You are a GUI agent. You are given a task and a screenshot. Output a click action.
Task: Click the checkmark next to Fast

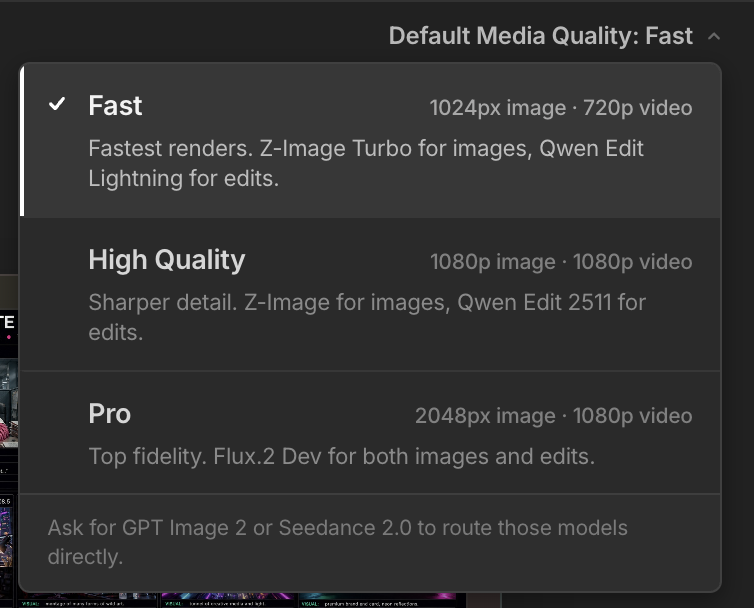coord(57,104)
